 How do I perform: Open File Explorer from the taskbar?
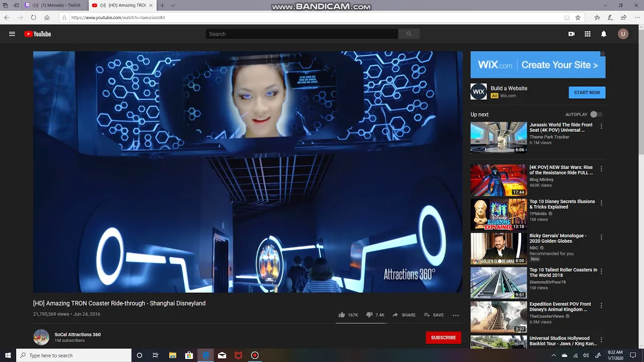[x=173, y=355]
